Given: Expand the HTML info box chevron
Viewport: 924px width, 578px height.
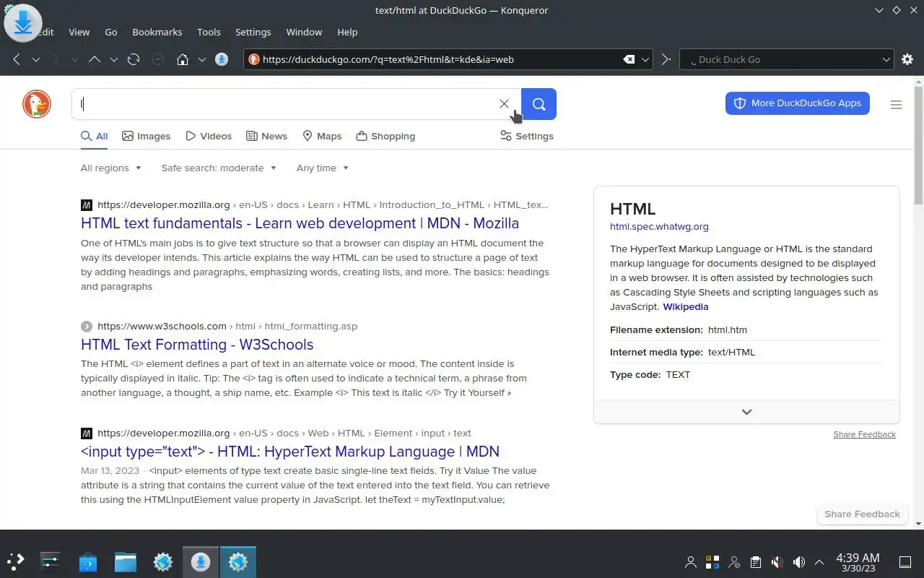Looking at the screenshot, I should coord(746,412).
